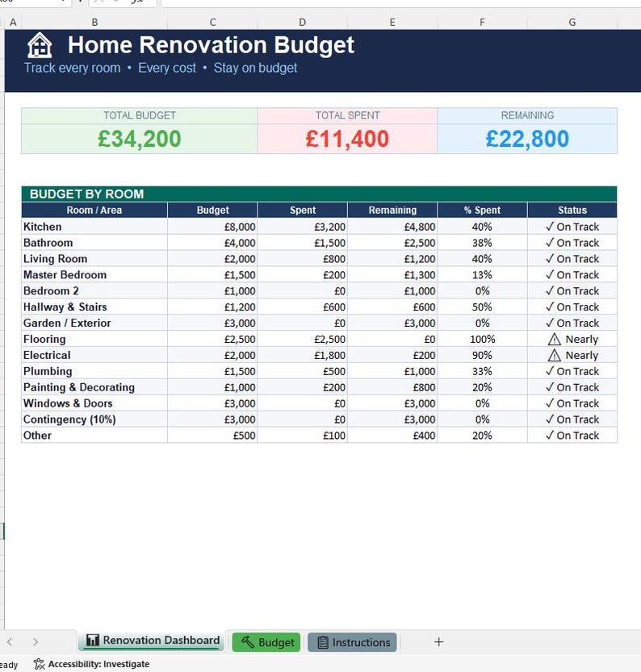The height and width of the screenshot is (672, 641).
Task: Click Hallway & Stairs percent 50%
Action: point(482,307)
